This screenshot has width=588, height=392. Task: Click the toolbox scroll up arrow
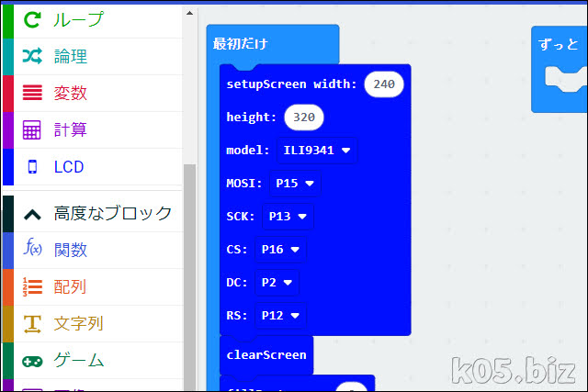pos(190,13)
